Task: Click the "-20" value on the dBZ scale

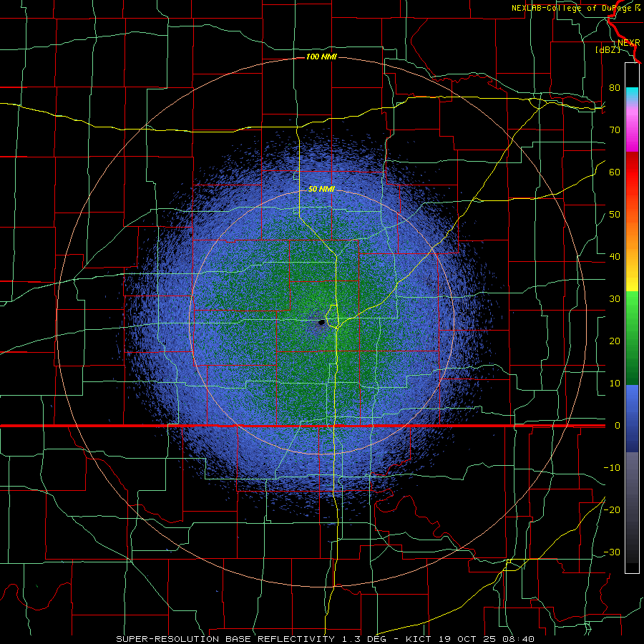Action: pos(612,509)
